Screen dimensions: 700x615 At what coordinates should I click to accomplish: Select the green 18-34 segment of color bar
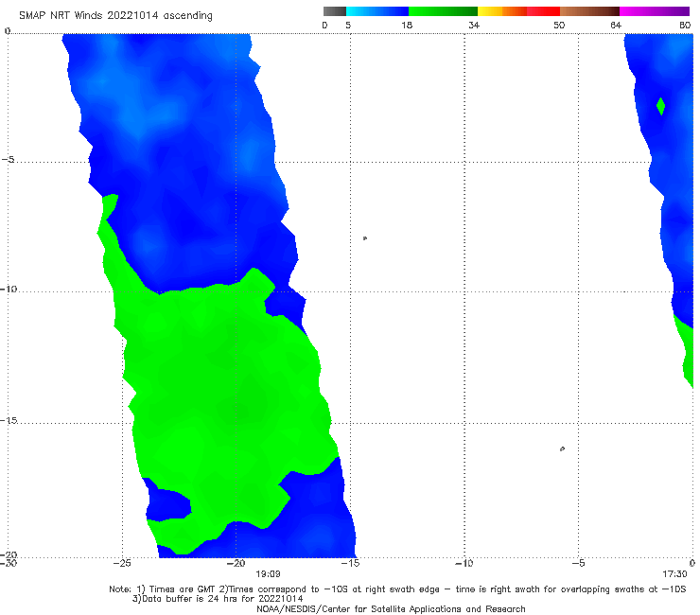(443, 11)
